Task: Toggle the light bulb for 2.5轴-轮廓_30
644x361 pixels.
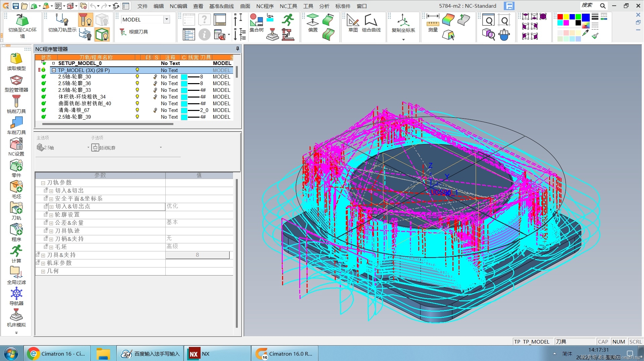Action: coord(137,77)
